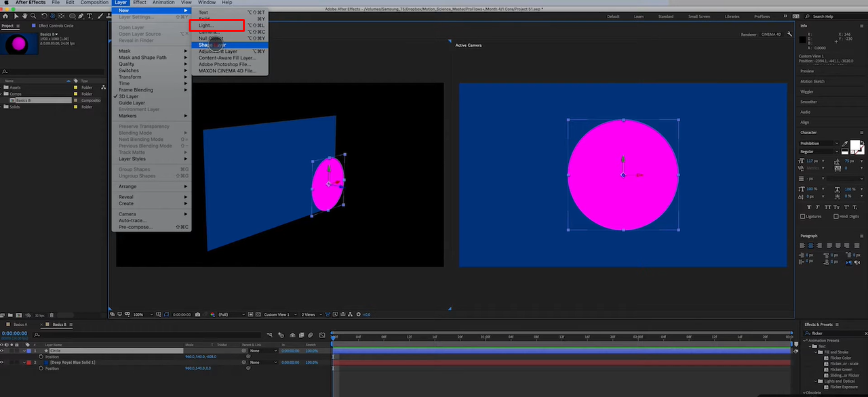Select the Ellipse shape tool
This screenshot has height=397, width=868.
click(72, 16)
